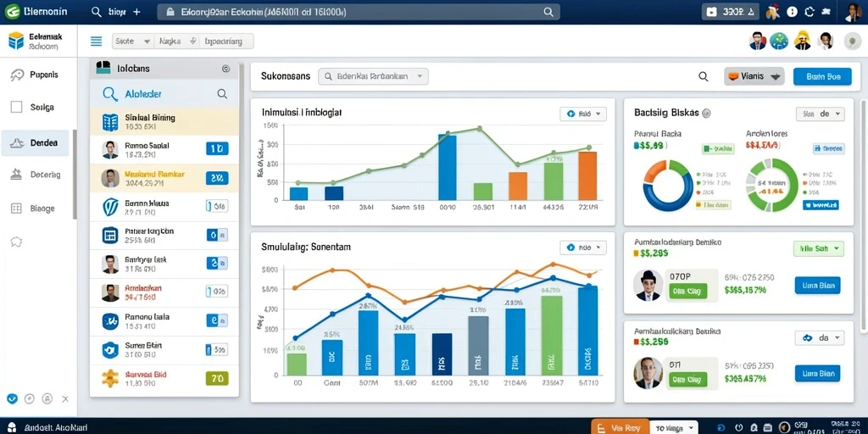Click the hamburger menu icon in toolbar

pos(97,41)
